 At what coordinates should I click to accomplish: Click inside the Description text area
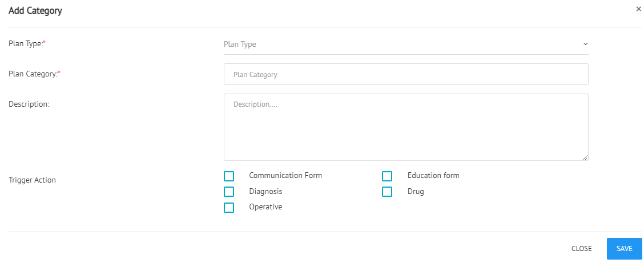pos(406,127)
